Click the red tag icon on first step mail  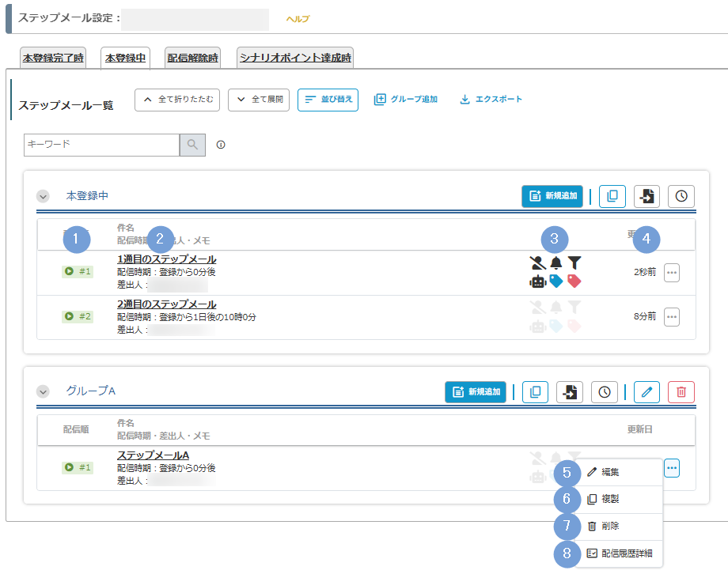coord(574,281)
